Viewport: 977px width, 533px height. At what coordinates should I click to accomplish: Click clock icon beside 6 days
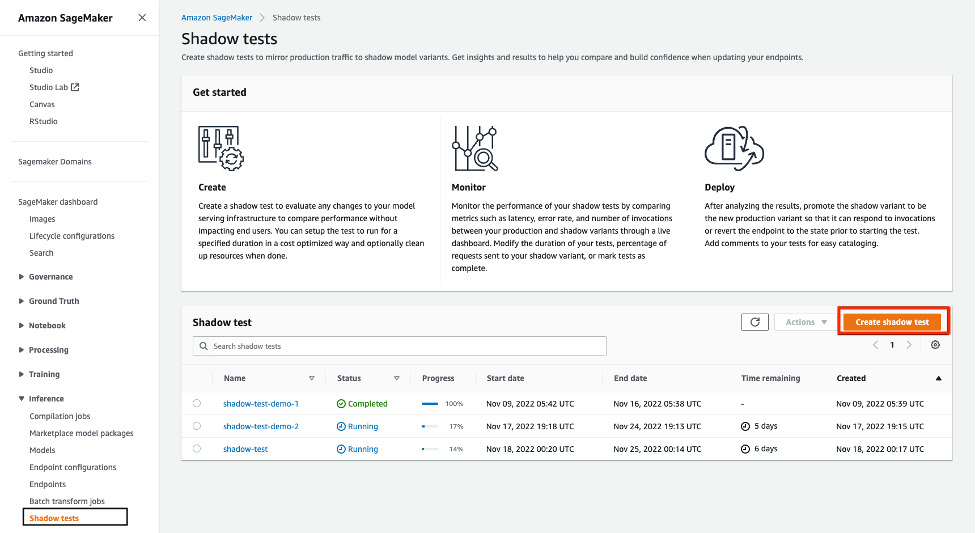pos(745,449)
